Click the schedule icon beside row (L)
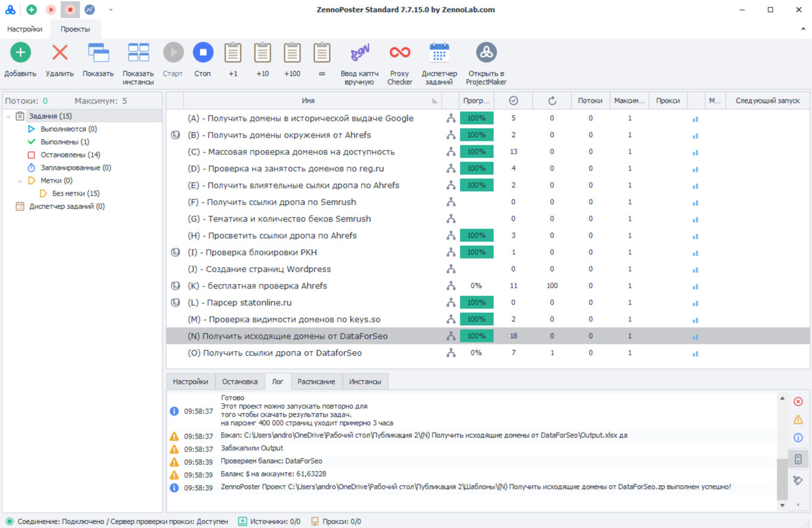Image resolution: width=812 pixels, height=528 pixels. pyautogui.click(x=175, y=302)
